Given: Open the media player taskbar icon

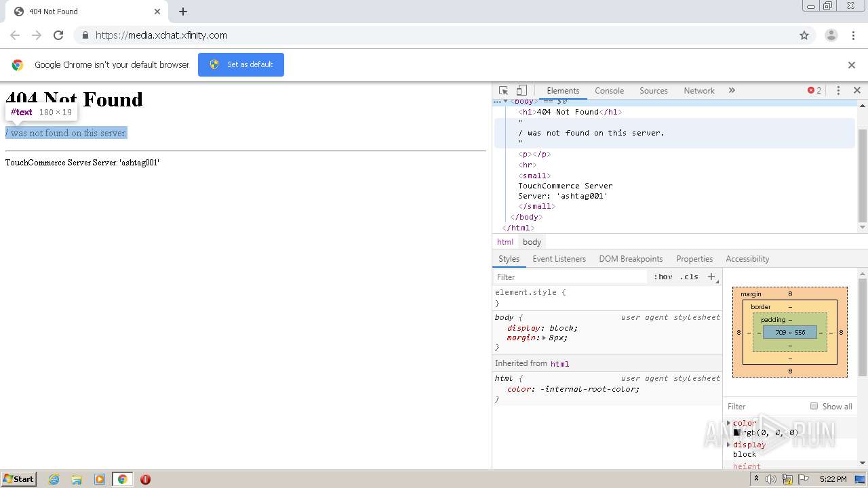Looking at the screenshot, I should click(x=100, y=479).
